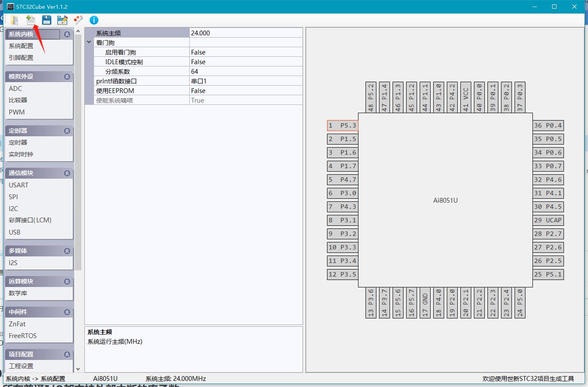Edit the 系统主频 24.000 value field
The width and height of the screenshot is (588, 387).
pos(245,33)
